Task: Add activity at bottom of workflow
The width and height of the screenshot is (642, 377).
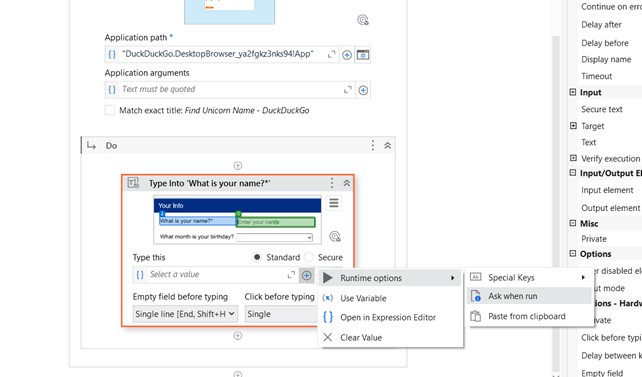Action: click(237, 374)
